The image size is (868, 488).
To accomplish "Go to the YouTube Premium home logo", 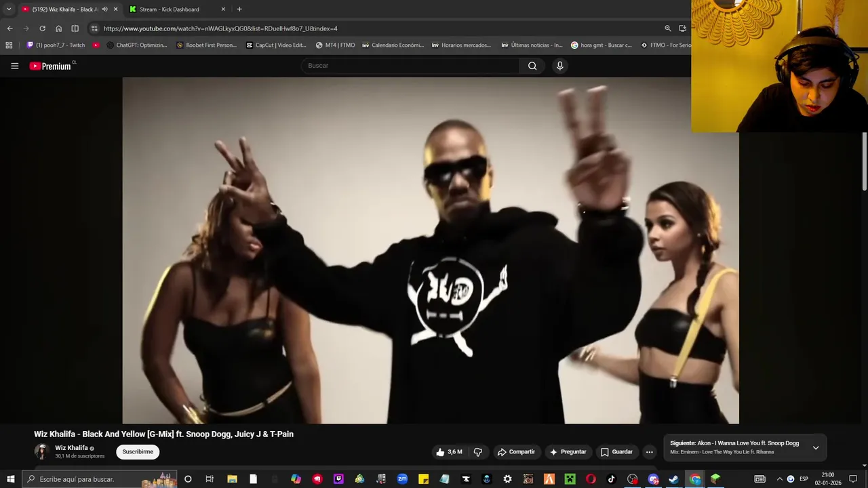I will coord(52,66).
